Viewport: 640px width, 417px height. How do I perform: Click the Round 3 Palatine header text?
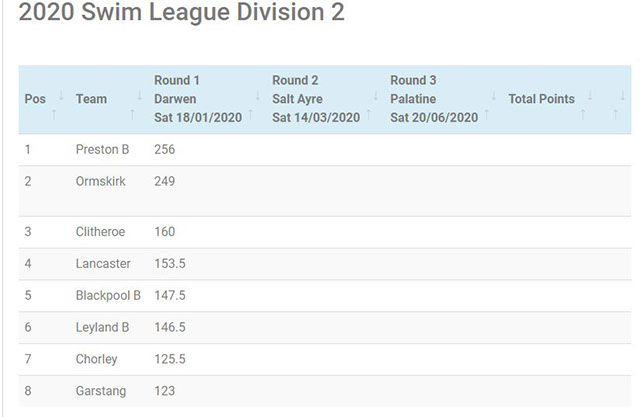pos(433,99)
